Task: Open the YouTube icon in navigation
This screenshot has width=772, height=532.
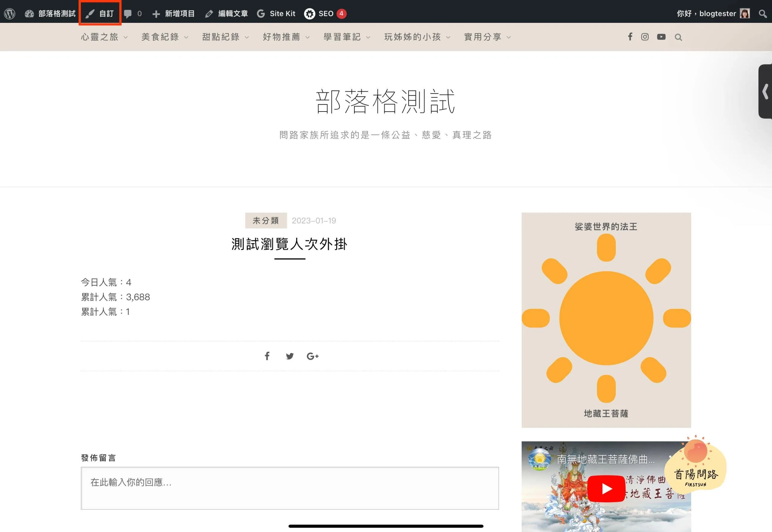Action: pos(661,37)
